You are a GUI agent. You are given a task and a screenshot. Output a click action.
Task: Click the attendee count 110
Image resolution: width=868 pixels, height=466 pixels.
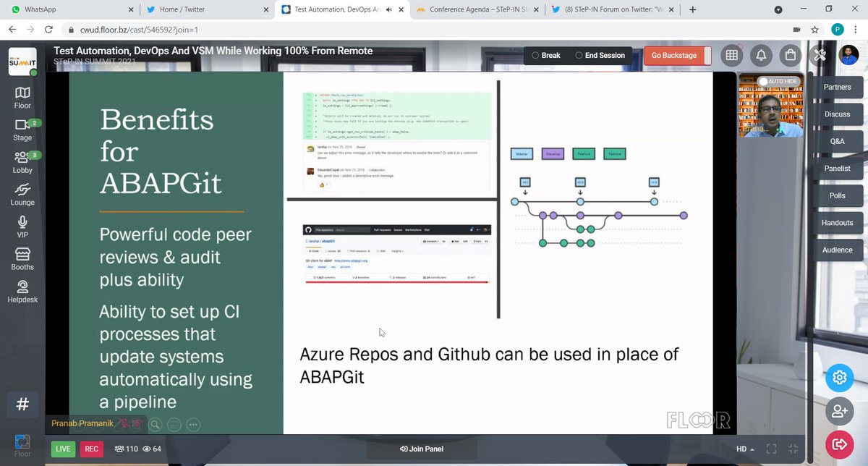pyautogui.click(x=126, y=449)
